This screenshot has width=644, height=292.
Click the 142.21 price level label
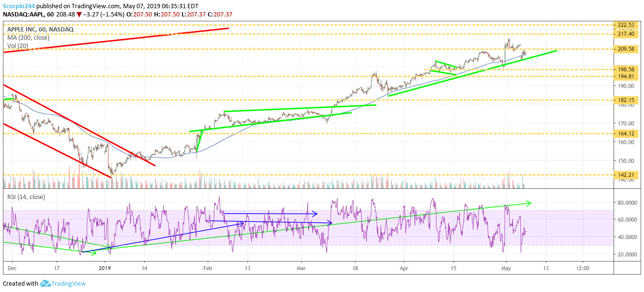point(625,175)
